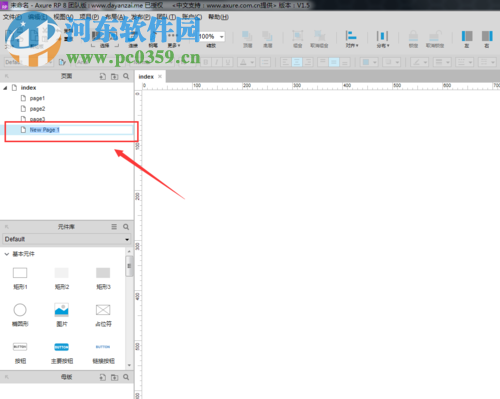
Task: Select the 椭圆形 ellipse widget
Action: (20, 315)
